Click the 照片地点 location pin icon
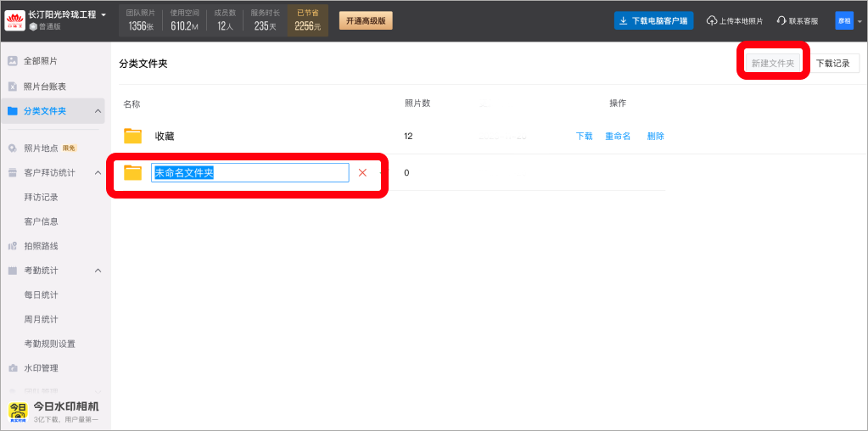Viewport: 868px width, 431px height. click(x=13, y=148)
